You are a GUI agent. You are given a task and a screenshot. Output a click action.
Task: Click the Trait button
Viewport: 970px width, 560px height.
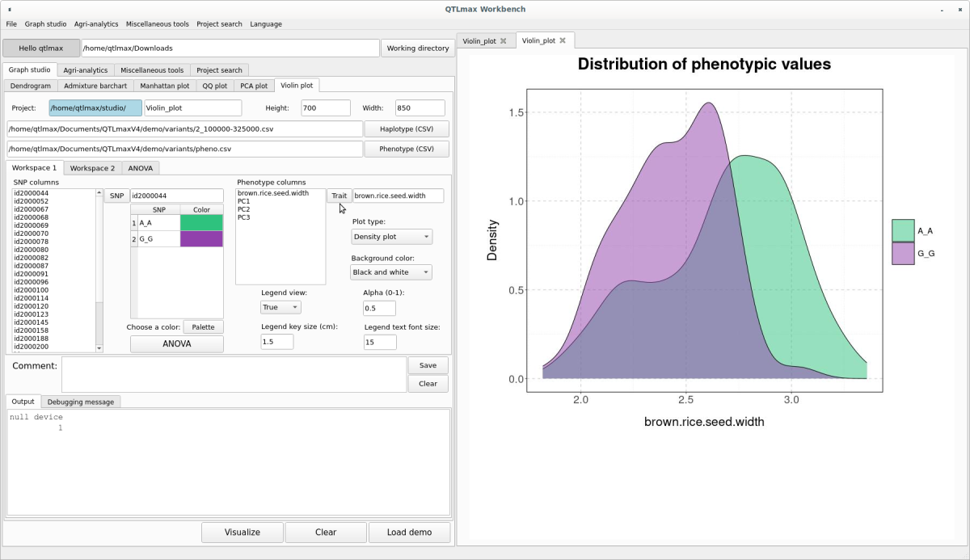click(339, 196)
